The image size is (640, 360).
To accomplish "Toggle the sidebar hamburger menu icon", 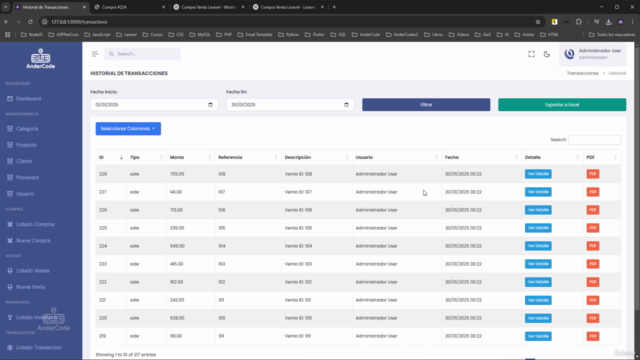I will coord(95,54).
